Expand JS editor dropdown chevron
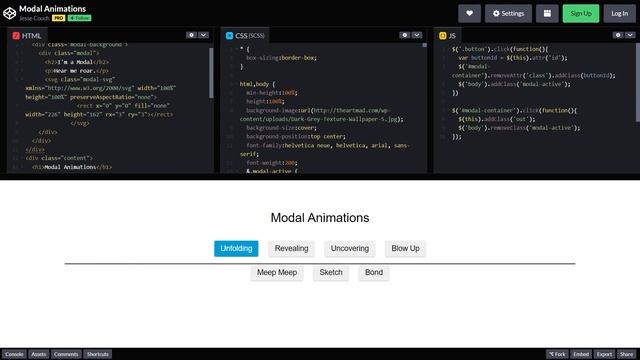640x360 pixels. point(630,35)
